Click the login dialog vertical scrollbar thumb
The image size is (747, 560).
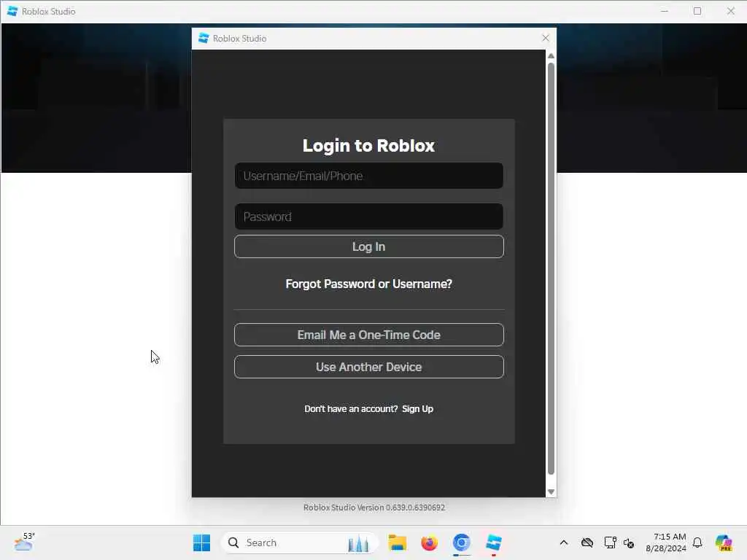pos(551,269)
